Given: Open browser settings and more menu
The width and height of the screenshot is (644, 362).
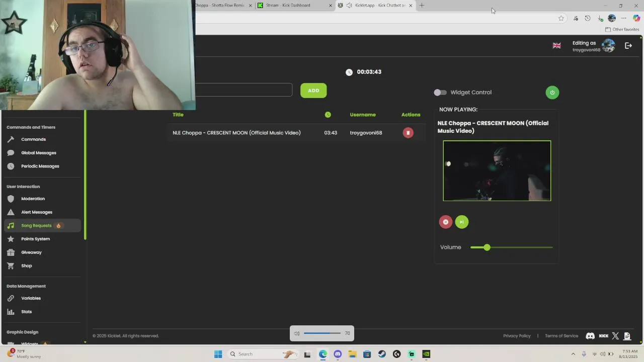Looking at the screenshot, I should click(x=624, y=18).
